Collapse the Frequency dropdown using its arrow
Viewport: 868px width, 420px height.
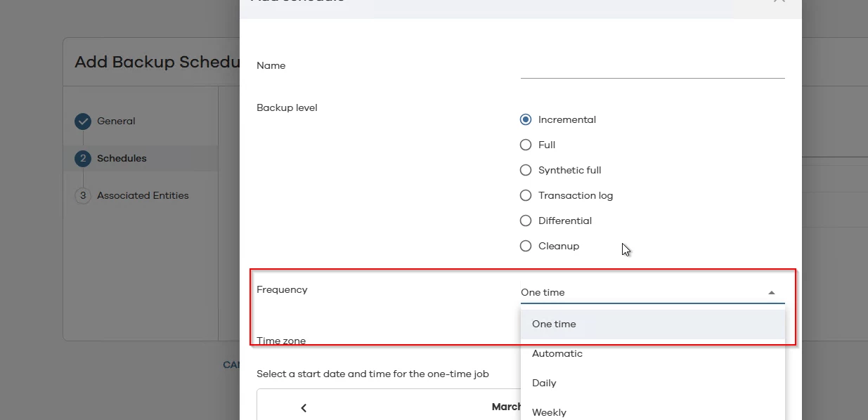pos(771,293)
